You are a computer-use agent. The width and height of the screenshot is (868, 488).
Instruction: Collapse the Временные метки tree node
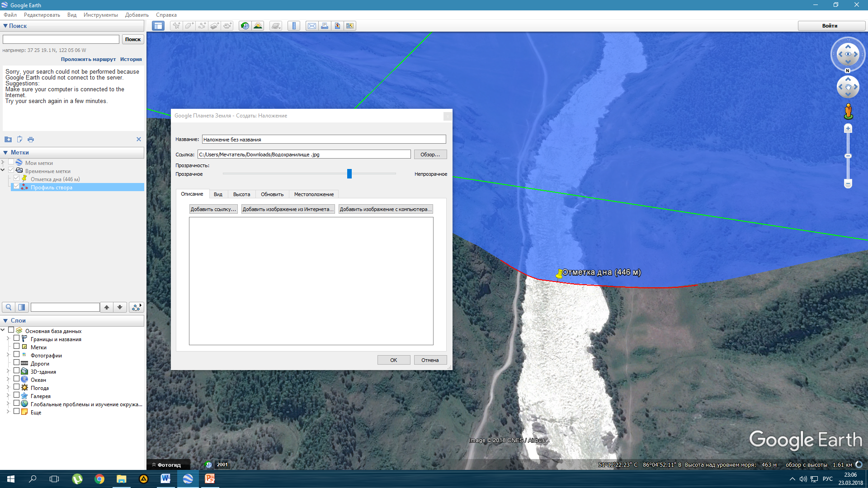click(3, 170)
